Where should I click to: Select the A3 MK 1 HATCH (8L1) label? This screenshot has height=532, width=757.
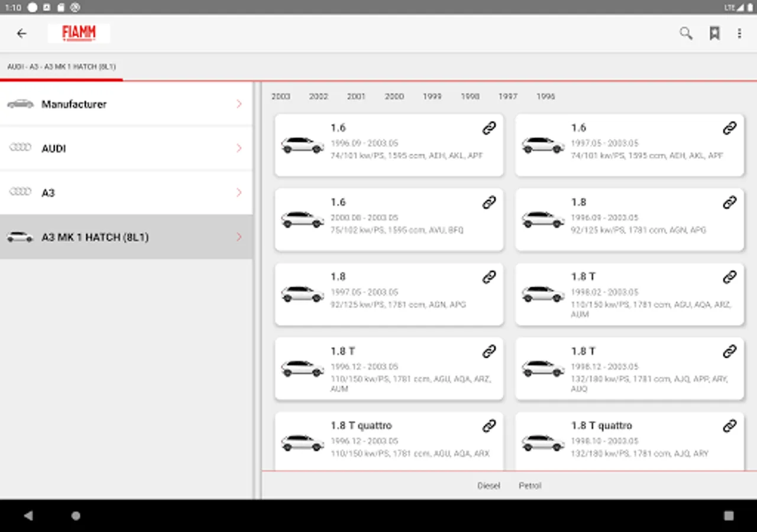coord(95,237)
